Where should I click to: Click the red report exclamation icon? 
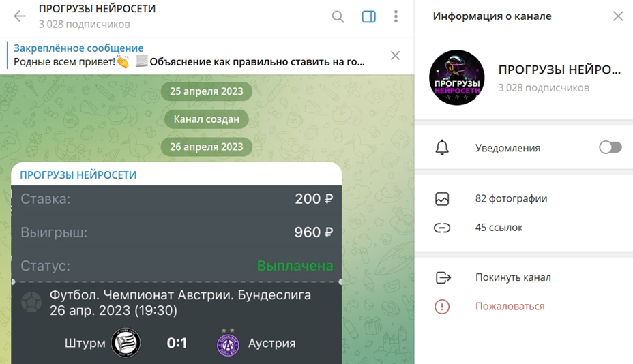coord(442,307)
